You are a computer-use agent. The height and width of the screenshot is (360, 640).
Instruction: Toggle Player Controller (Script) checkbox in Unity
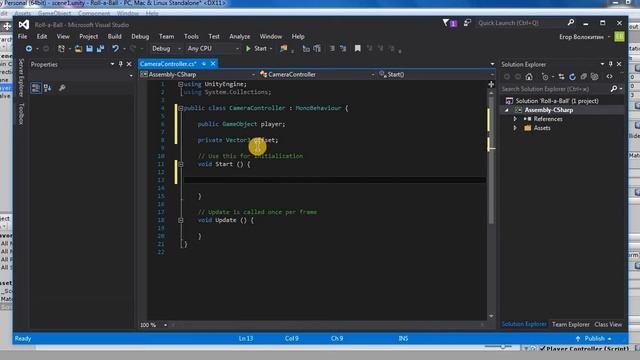click(542, 349)
